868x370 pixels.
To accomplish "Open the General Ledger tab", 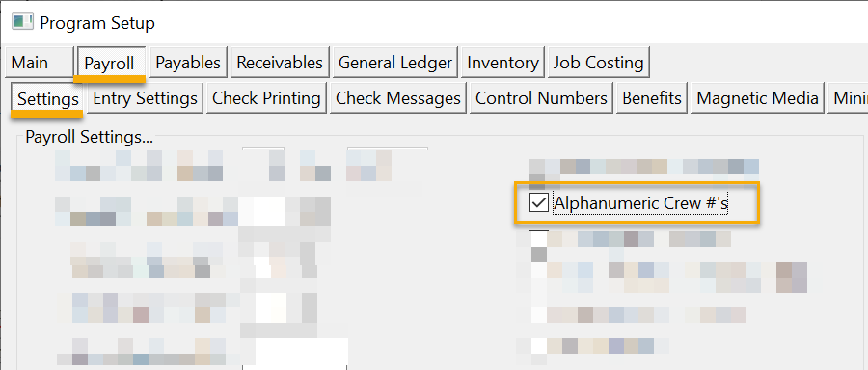I will coord(395,63).
